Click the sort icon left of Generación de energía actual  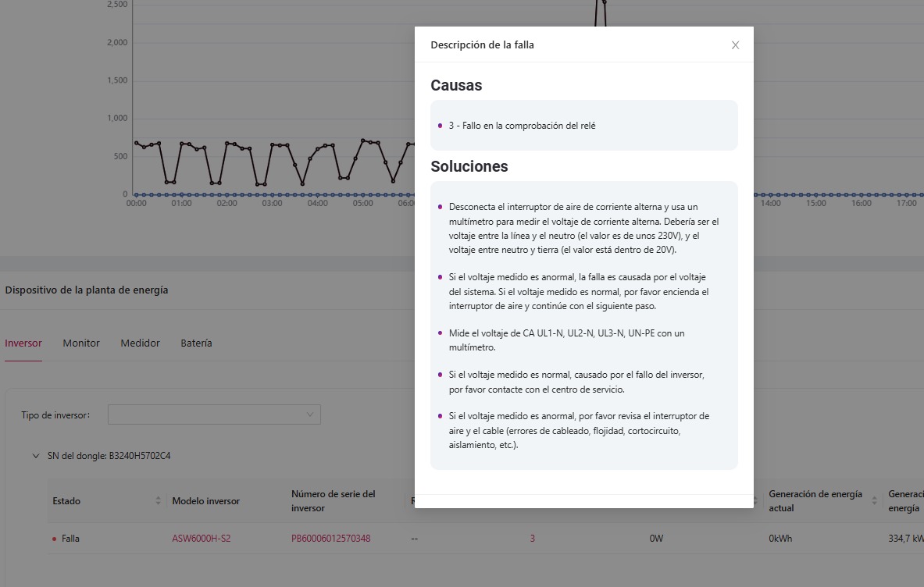(x=755, y=501)
